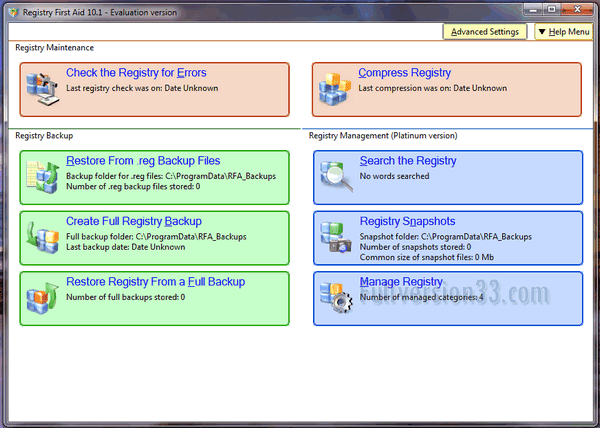Viewport: 600px width, 428px height.
Task: Open Manage Registry
Action: [x=401, y=282]
